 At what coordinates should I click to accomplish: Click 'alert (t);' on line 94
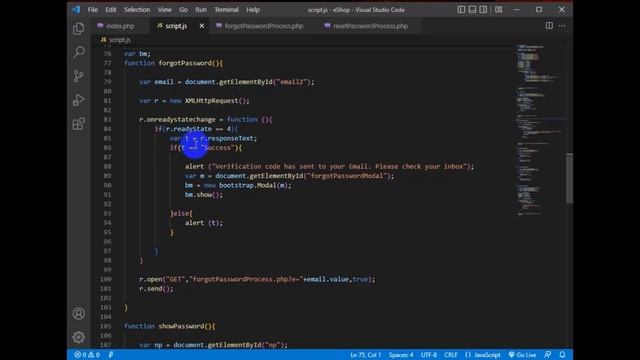(204, 223)
